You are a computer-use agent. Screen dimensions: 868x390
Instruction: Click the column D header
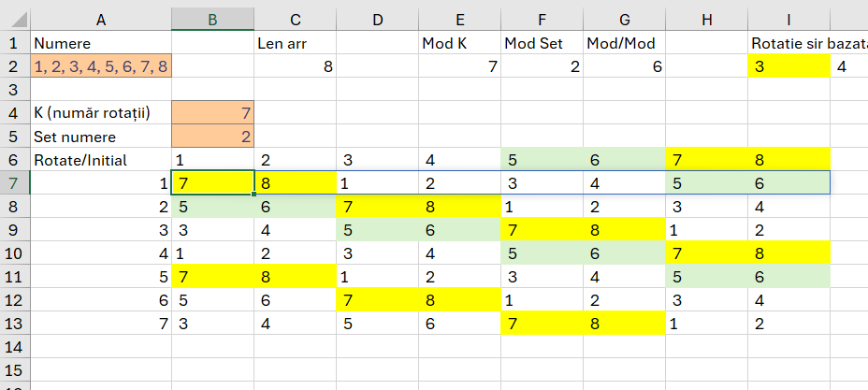(377, 20)
